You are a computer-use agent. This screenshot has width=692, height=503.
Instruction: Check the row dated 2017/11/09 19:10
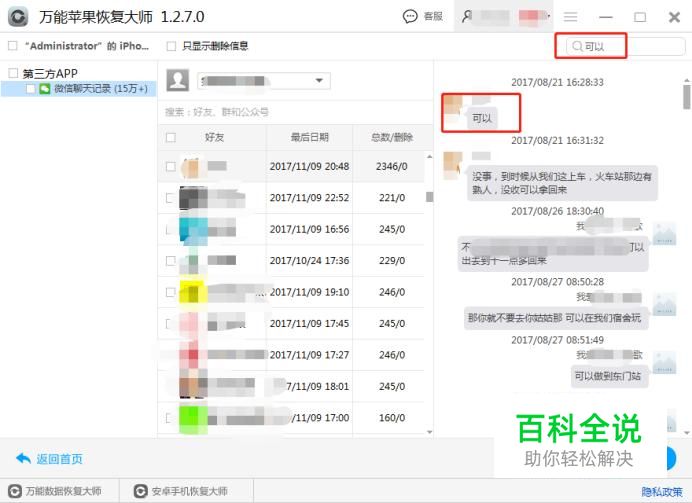171,292
